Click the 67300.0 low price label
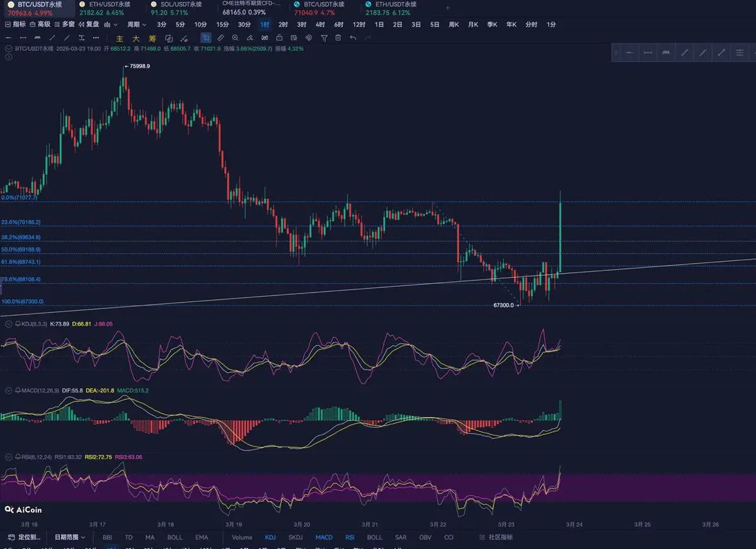Screen dimensions: 756x549 click(x=503, y=305)
